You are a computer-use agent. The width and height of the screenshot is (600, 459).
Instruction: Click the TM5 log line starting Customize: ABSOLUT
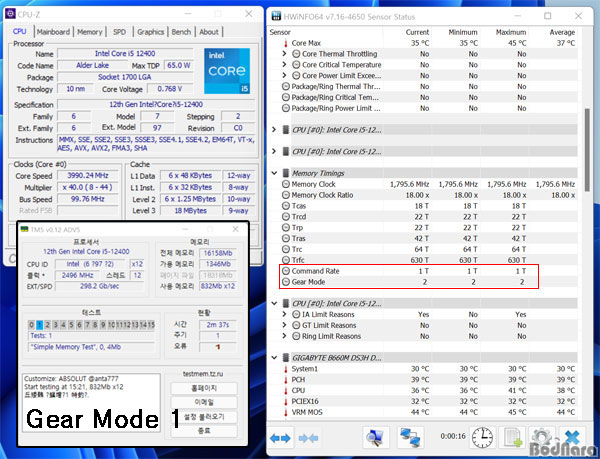pos(71,379)
